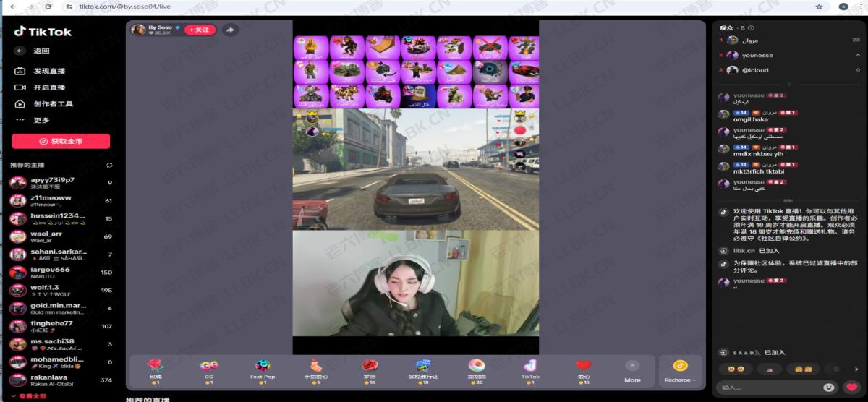
Task: Click the 'llbk.cn 已加入' join notice
Action: pos(755,250)
